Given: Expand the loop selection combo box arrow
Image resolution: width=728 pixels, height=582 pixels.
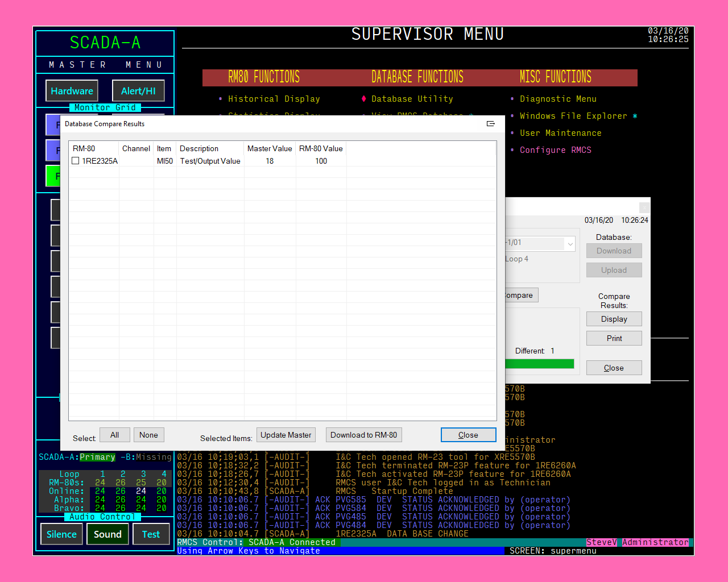Looking at the screenshot, I should [x=570, y=244].
